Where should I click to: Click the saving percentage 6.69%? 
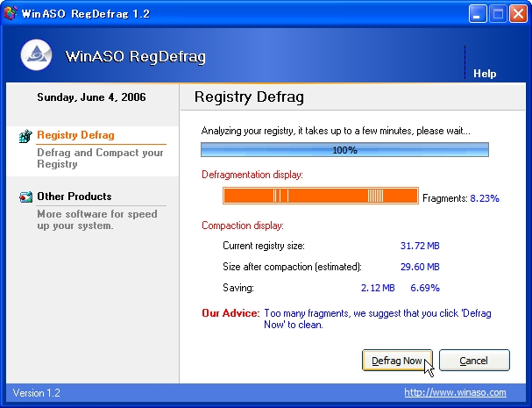pyautogui.click(x=425, y=288)
